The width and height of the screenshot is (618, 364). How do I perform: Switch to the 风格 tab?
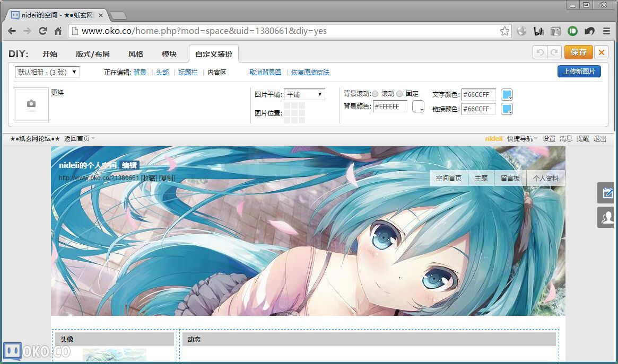136,54
